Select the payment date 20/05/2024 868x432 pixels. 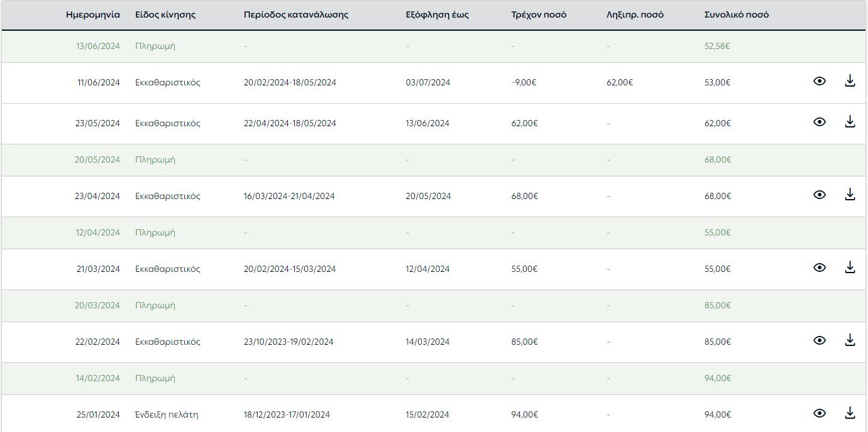pos(97,159)
